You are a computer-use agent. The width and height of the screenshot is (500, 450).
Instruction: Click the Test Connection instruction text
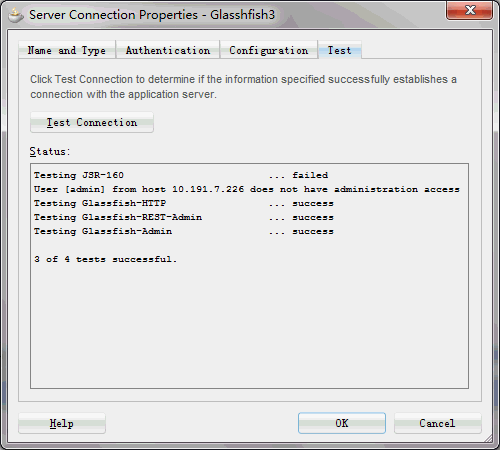point(243,87)
